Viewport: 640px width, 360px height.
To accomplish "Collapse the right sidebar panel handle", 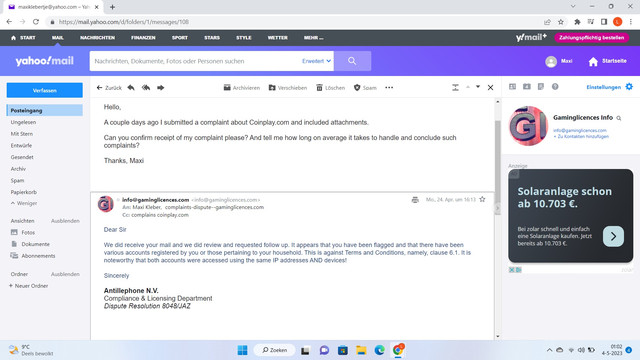I will coord(497,208).
